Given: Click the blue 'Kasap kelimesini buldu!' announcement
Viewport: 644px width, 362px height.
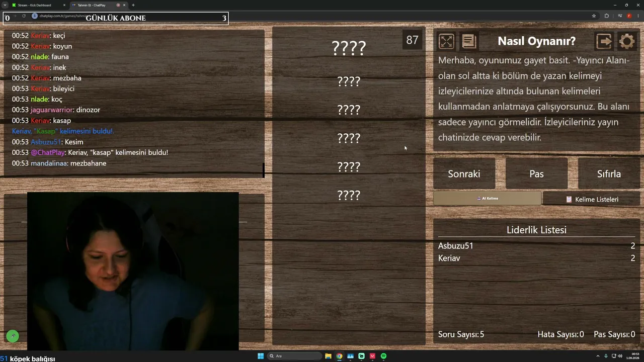Looking at the screenshot, I should point(63,131).
